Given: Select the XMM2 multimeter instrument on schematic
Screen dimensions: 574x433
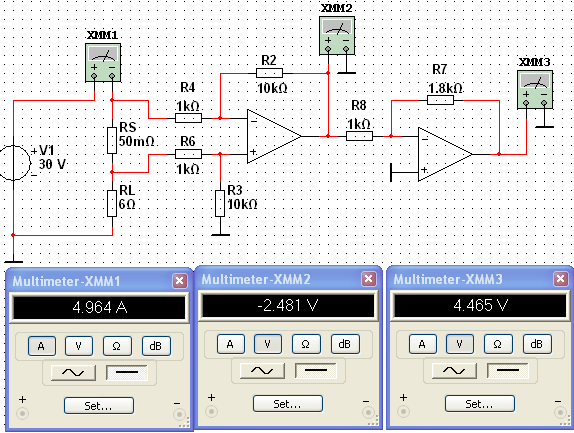Looking at the screenshot, I should click(x=337, y=36).
